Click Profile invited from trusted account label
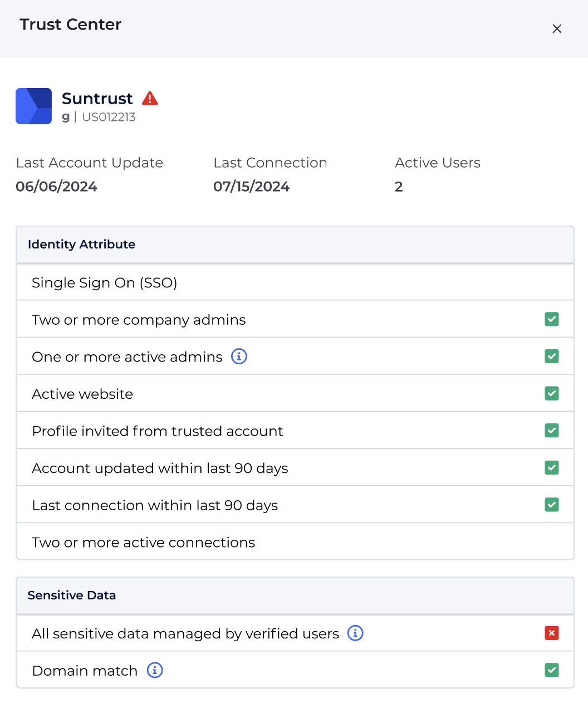Viewport: 588px width, 703px height. pyautogui.click(x=158, y=431)
